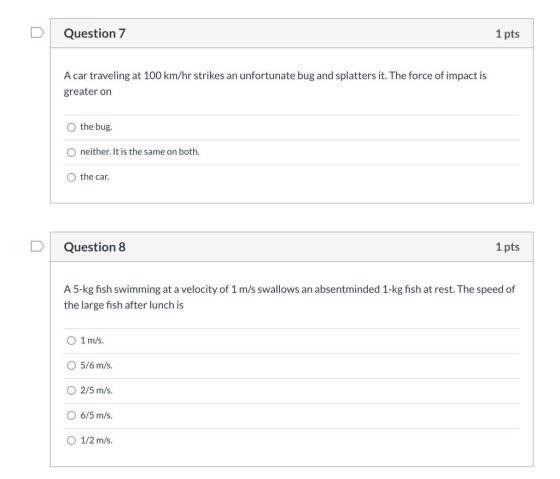Click the Question 7 header title
This screenshot has height=479, width=560.
(x=95, y=33)
